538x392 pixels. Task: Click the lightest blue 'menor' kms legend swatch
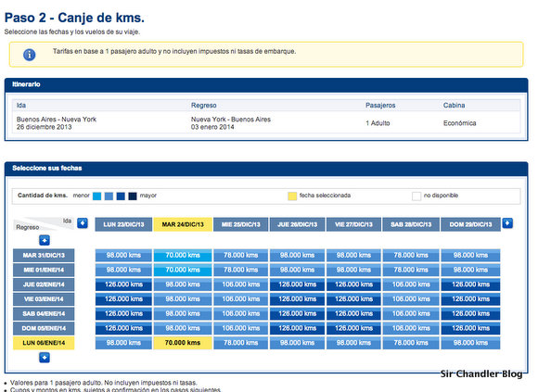pyautogui.click(x=97, y=196)
